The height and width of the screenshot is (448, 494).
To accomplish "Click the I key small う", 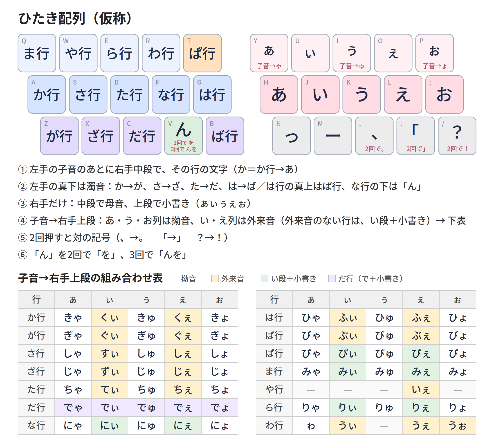I will [352, 53].
